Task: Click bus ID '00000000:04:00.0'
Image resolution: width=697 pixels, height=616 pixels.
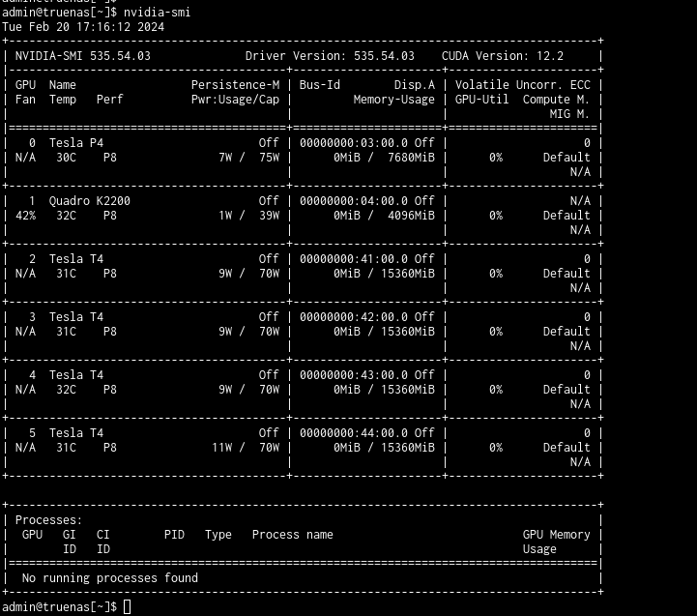Action: coord(354,201)
